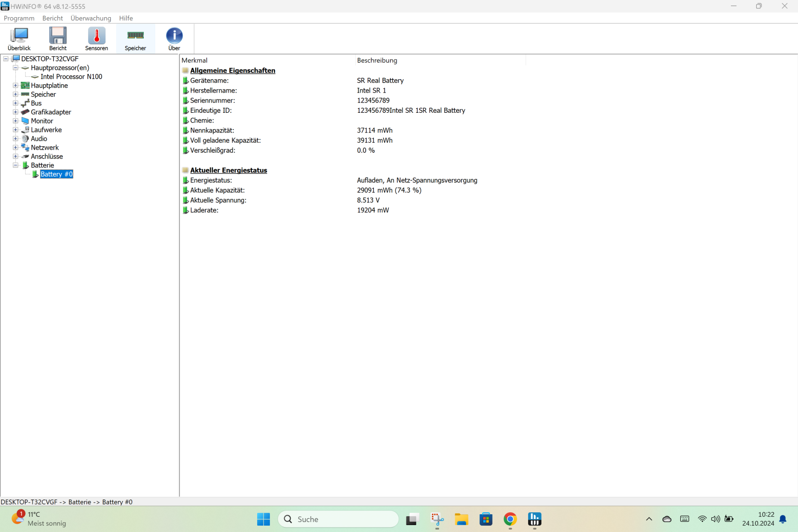Expand the Hauptplatine node
Screen dimensions: 798x532
(x=15, y=85)
